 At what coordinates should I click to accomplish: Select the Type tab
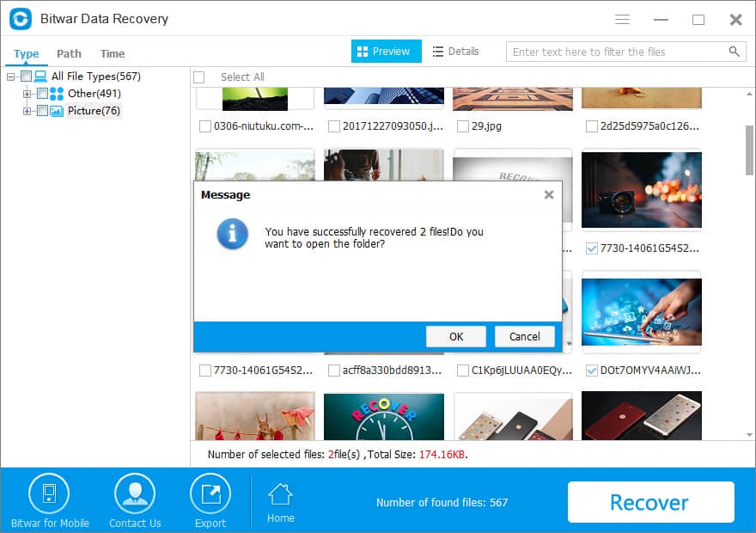26,53
